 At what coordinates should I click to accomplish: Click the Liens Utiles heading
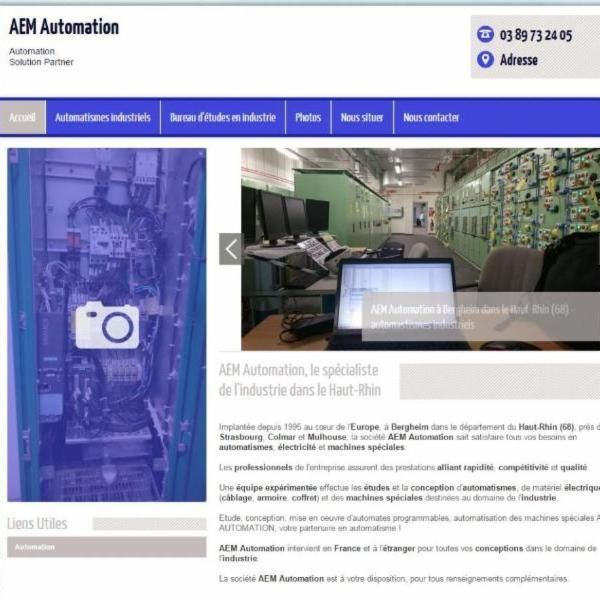click(37, 523)
